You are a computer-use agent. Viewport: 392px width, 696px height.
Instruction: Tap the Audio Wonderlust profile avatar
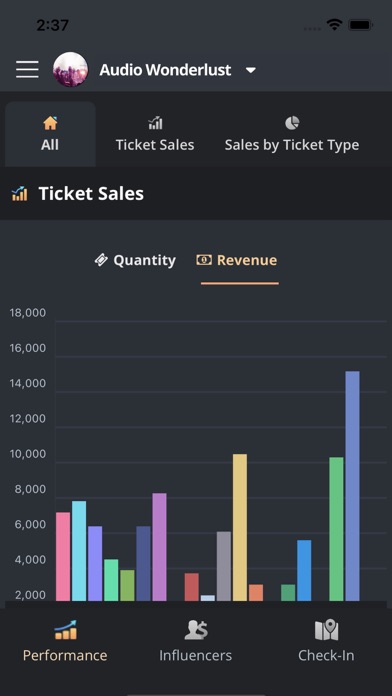(x=70, y=70)
